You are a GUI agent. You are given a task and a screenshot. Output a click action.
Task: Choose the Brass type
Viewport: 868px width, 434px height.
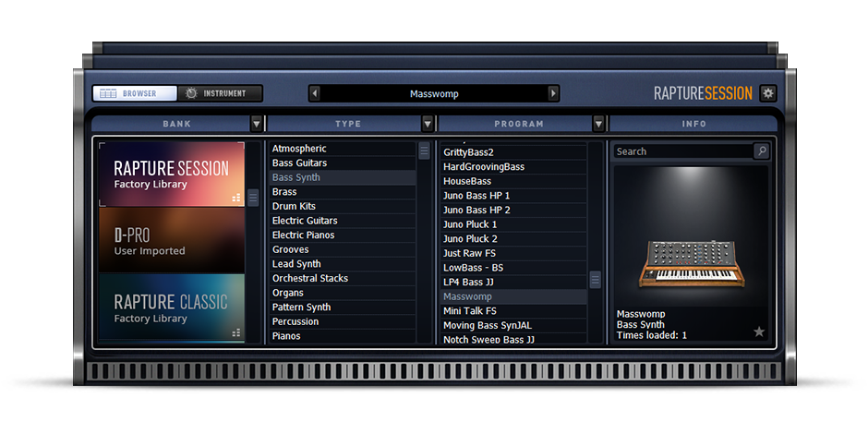[x=342, y=191]
